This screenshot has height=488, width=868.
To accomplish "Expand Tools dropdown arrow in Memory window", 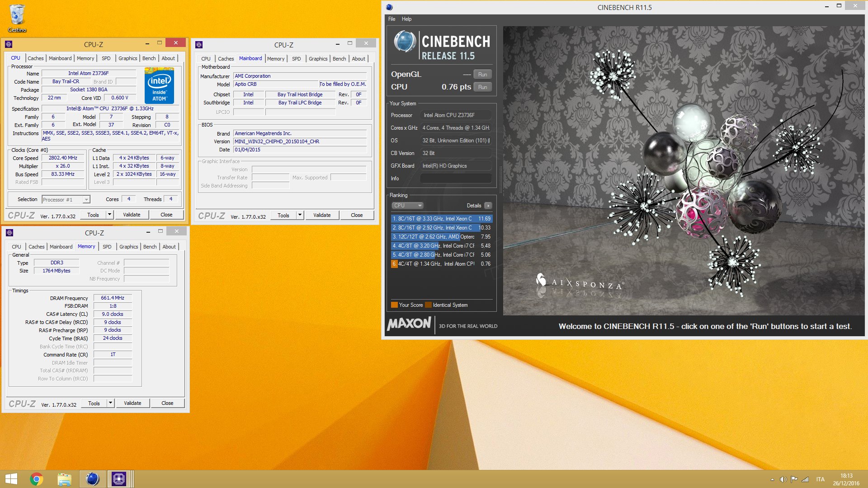I will tap(110, 403).
